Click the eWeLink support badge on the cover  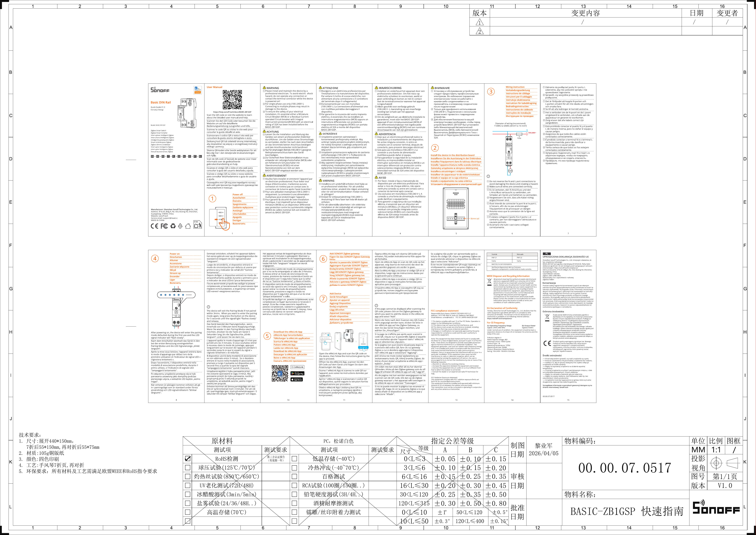pyautogui.click(x=197, y=90)
